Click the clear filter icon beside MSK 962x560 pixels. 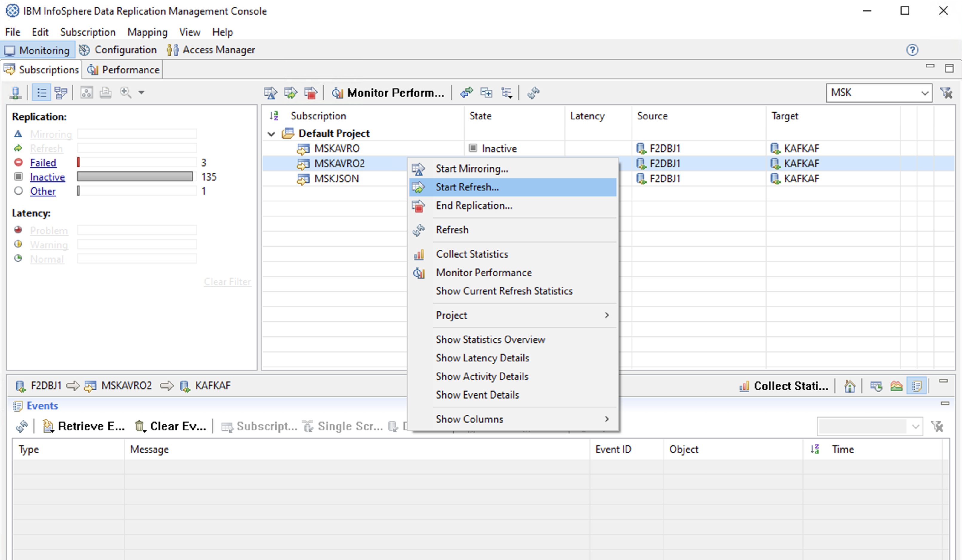[x=946, y=93]
